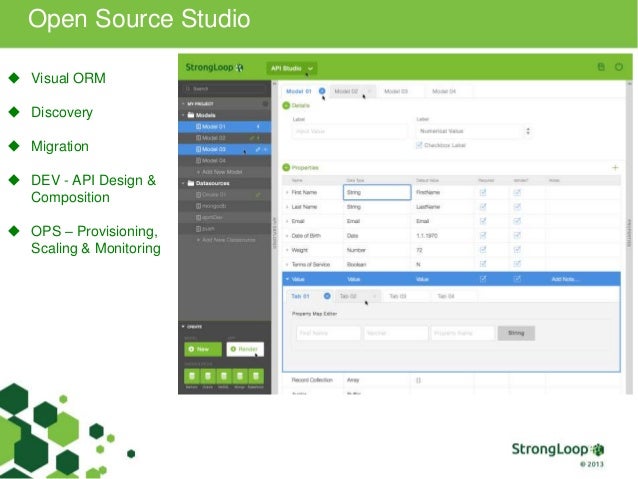
Task: Switch to the Model 02 tab
Action: [x=346, y=91]
